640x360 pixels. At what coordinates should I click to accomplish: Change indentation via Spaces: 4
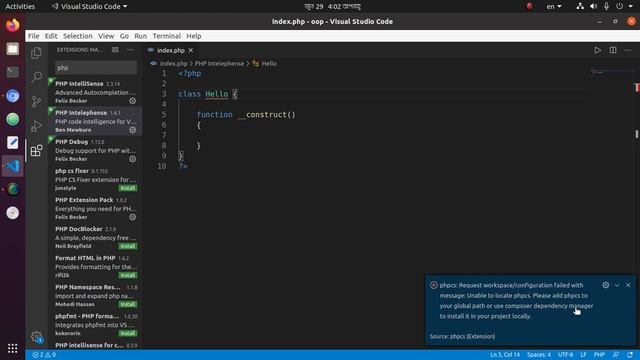click(x=539, y=355)
